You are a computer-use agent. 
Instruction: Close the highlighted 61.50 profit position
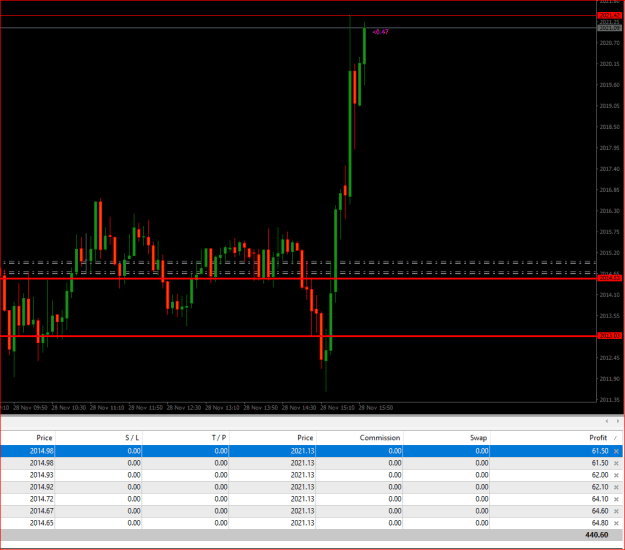616,451
